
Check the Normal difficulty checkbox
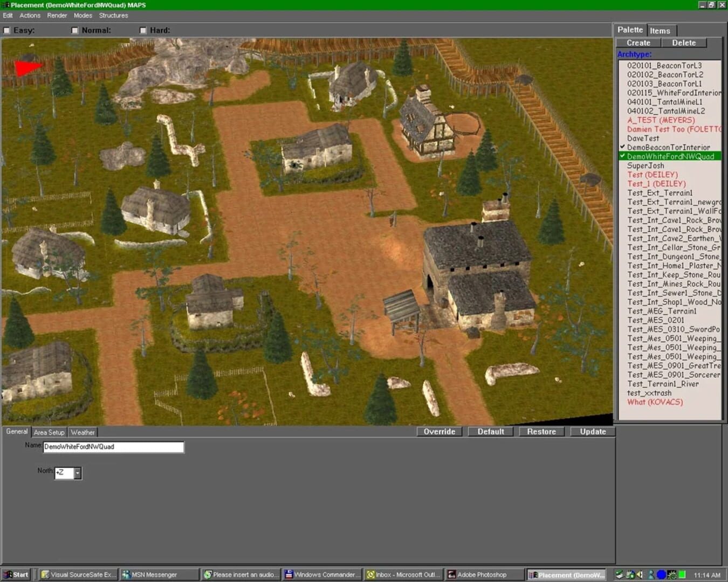(x=75, y=30)
